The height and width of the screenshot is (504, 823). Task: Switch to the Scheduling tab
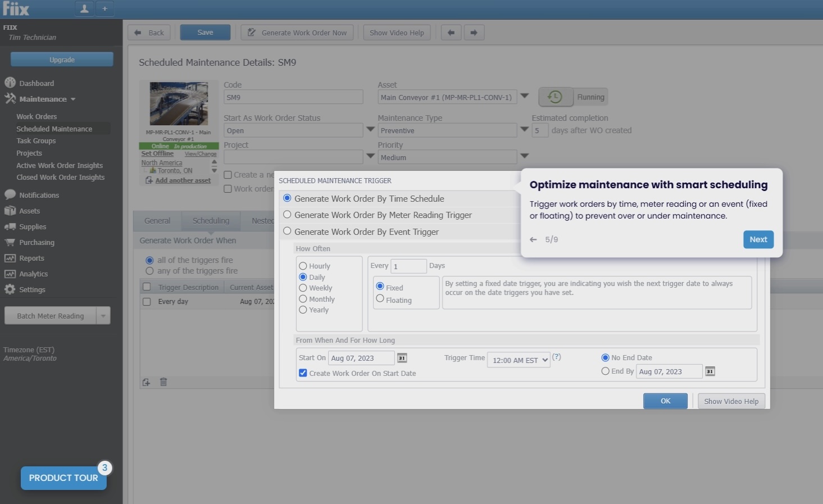click(210, 220)
